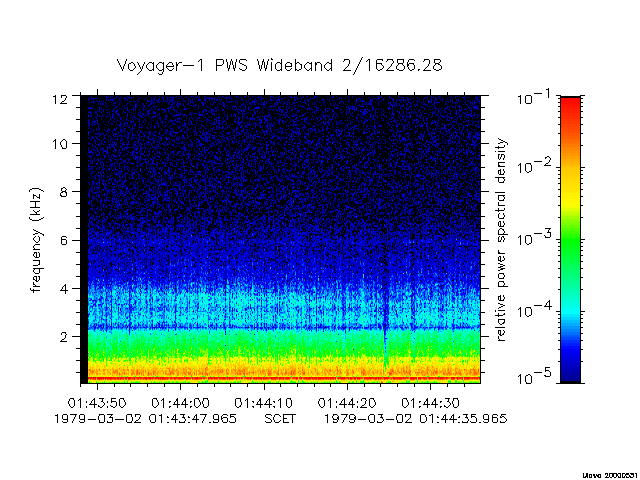Click the 01:44:00 time tick label
Viewport: 640px width, 480px height.
pos(180,403)
